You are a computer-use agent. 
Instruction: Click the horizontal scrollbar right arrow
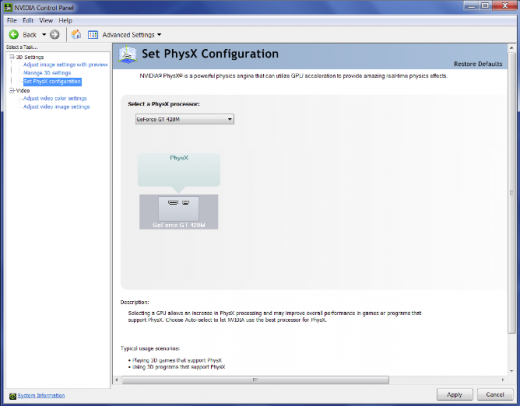tap(503, 380)
